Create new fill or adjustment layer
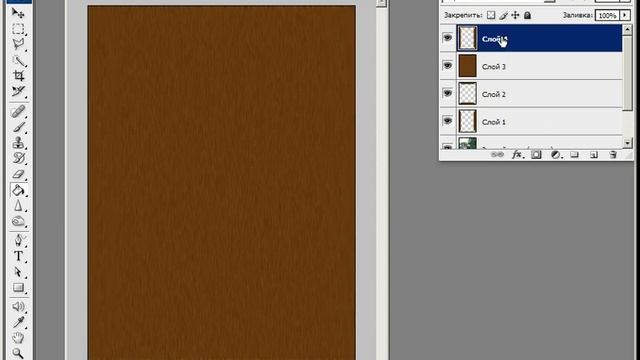 pyautogui.click(x=556, y=155)
